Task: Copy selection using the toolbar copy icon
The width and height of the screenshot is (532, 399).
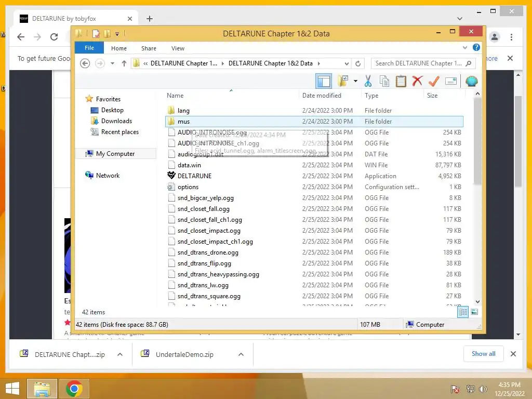Action: (384, 81)
